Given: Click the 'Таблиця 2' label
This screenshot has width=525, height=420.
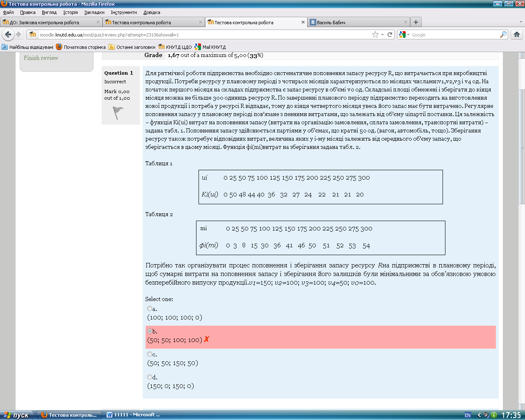Looking at the screenshot, I should (x=159, y=214).
